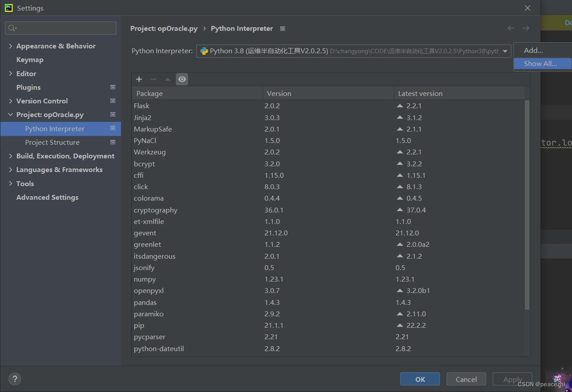Image resolution: width=572 pixels, height=392 pixels.
Task: Sort by the Latest version column header
Action: (459, 93)
